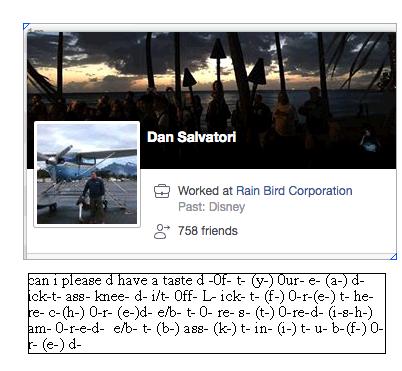Open the 758 friends list

click(x=208, y=231)
